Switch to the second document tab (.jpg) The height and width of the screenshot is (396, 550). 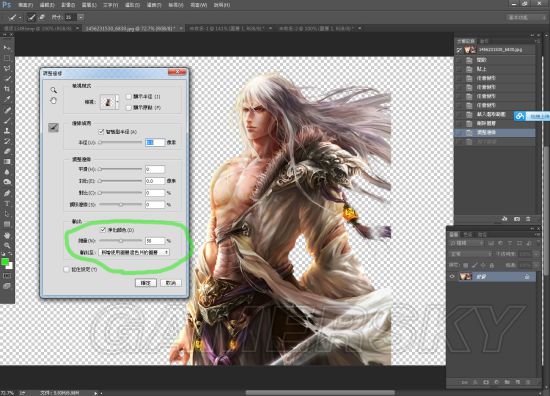[133, 28]
